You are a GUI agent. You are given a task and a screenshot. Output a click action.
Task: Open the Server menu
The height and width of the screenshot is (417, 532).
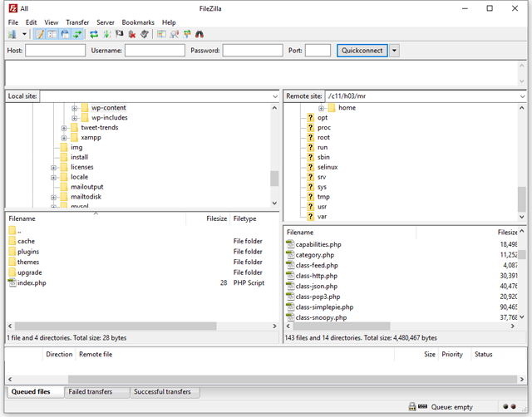point(106,22)
